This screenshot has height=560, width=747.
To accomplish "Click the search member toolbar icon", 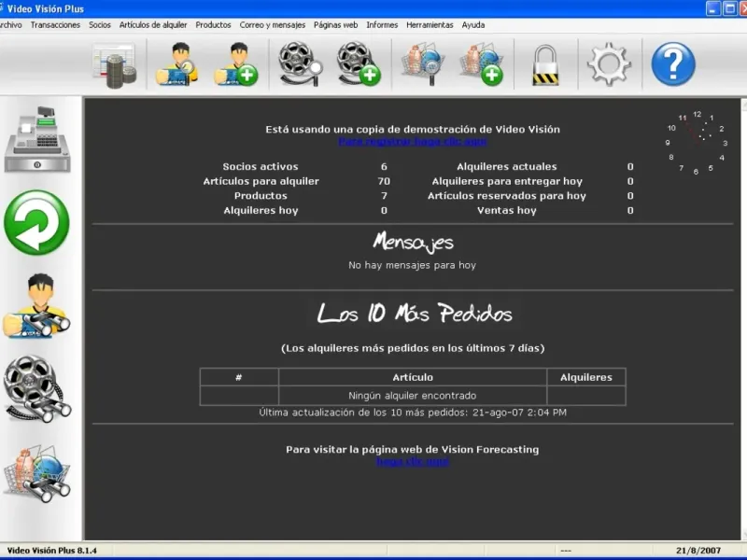I will (x=176, y=64).
